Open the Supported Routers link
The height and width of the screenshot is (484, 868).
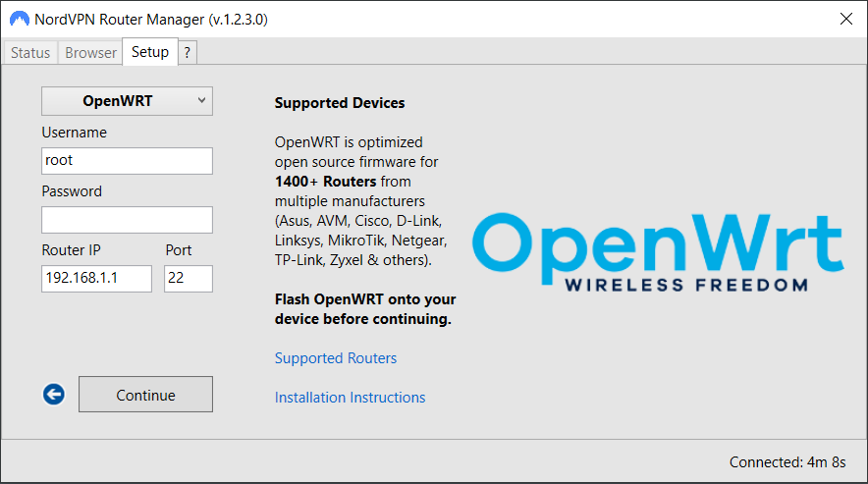tap(336, 358)
